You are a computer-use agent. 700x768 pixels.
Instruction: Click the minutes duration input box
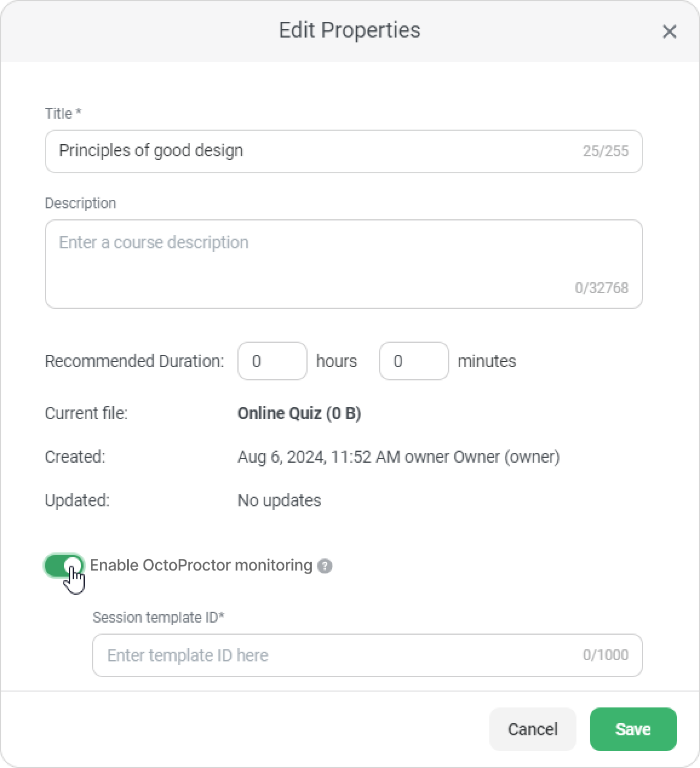pos(414,361)
